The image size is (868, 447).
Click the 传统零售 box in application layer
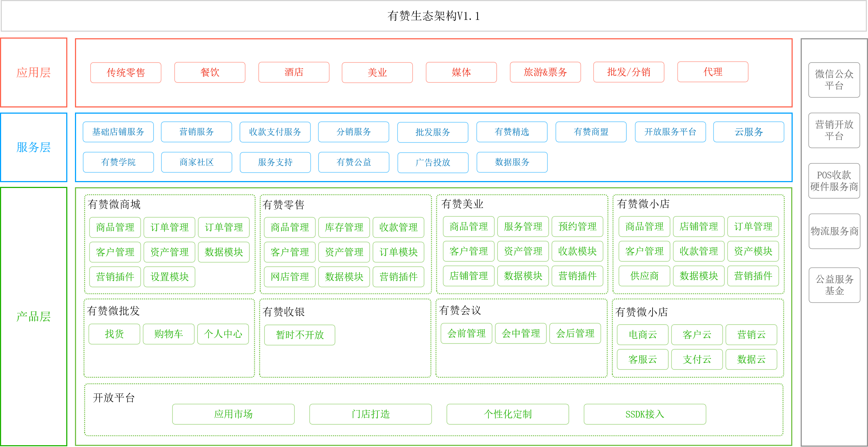[x=126, y=72]
